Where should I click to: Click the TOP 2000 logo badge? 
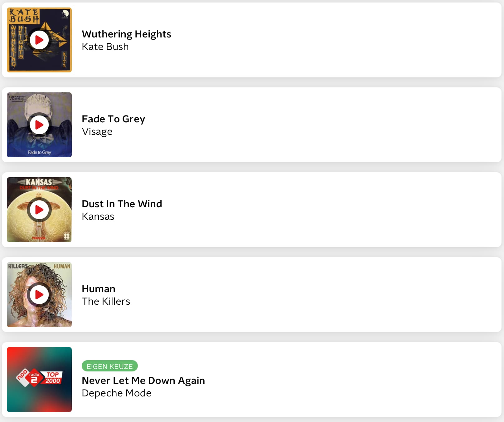(x=53, y=377)
